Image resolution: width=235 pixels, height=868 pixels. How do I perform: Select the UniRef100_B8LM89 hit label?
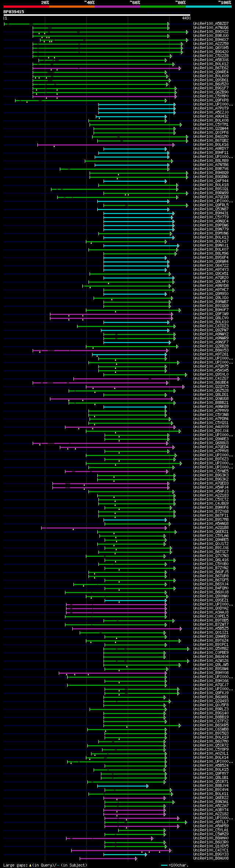point(211,161)
